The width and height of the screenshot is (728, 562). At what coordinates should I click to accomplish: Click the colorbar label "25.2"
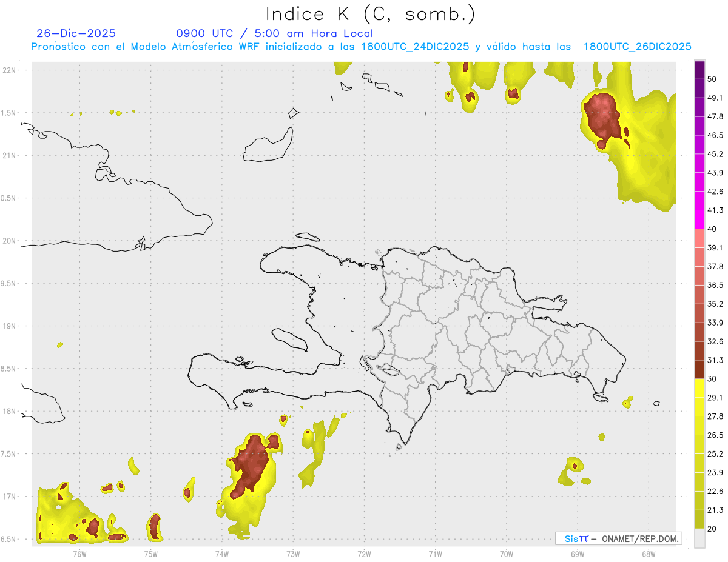pos(715,453)
